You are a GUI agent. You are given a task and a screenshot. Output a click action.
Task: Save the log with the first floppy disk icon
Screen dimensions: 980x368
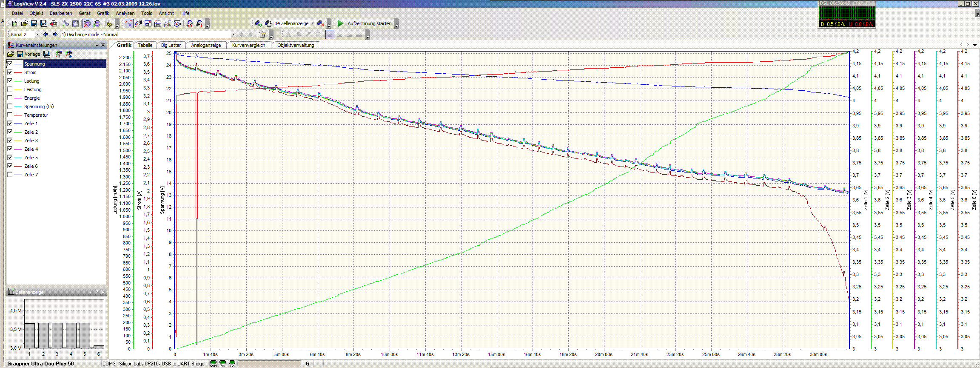coord(34,24)
